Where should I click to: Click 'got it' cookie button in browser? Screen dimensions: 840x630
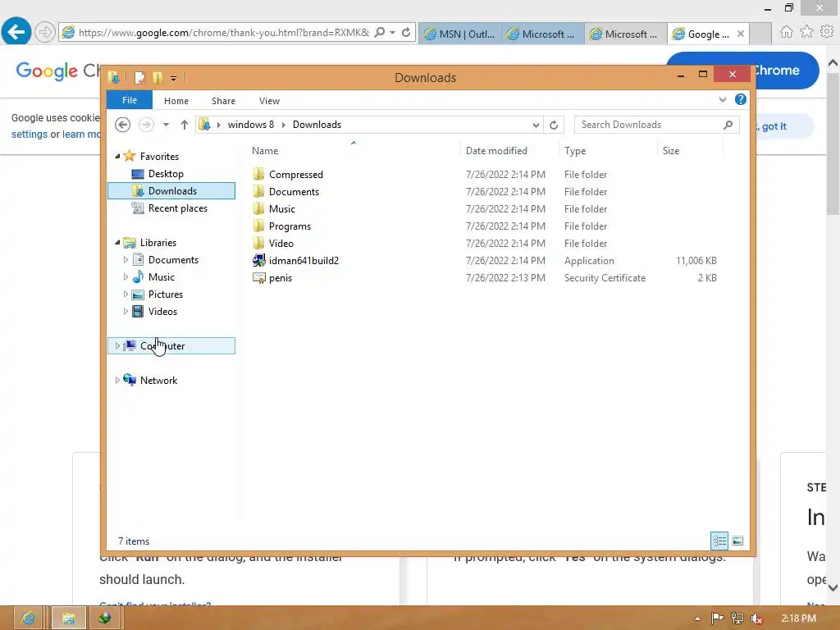(x=774, y=126)
